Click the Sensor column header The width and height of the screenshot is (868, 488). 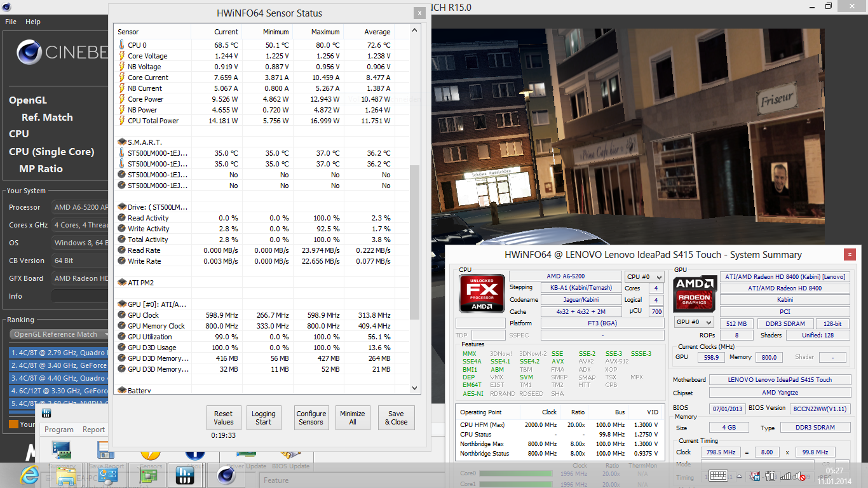click(153, 32)
